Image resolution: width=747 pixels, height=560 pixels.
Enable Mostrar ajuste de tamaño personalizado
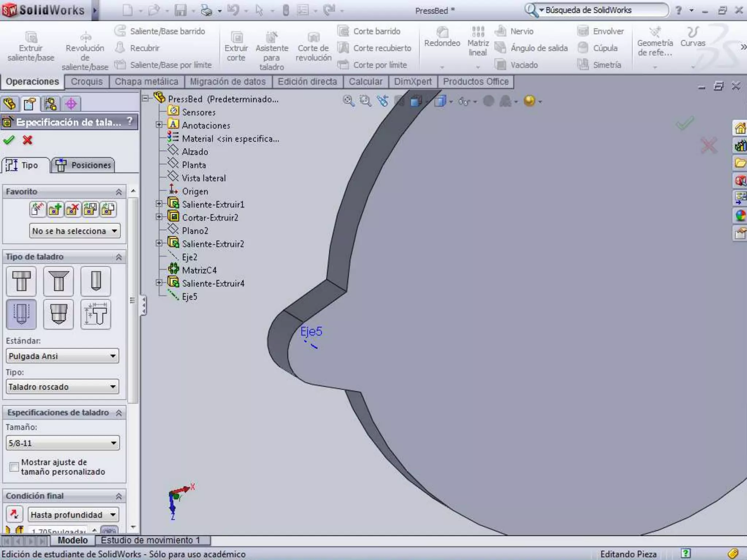[14, 467]
